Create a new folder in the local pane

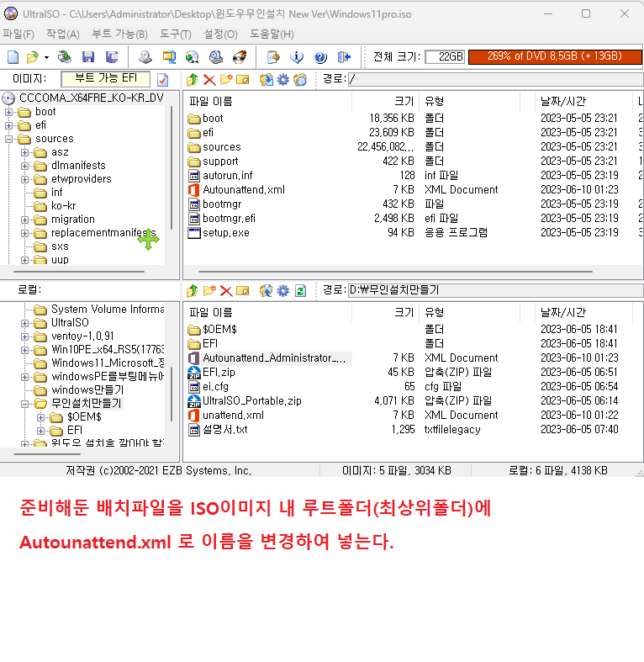pos(209,290)
